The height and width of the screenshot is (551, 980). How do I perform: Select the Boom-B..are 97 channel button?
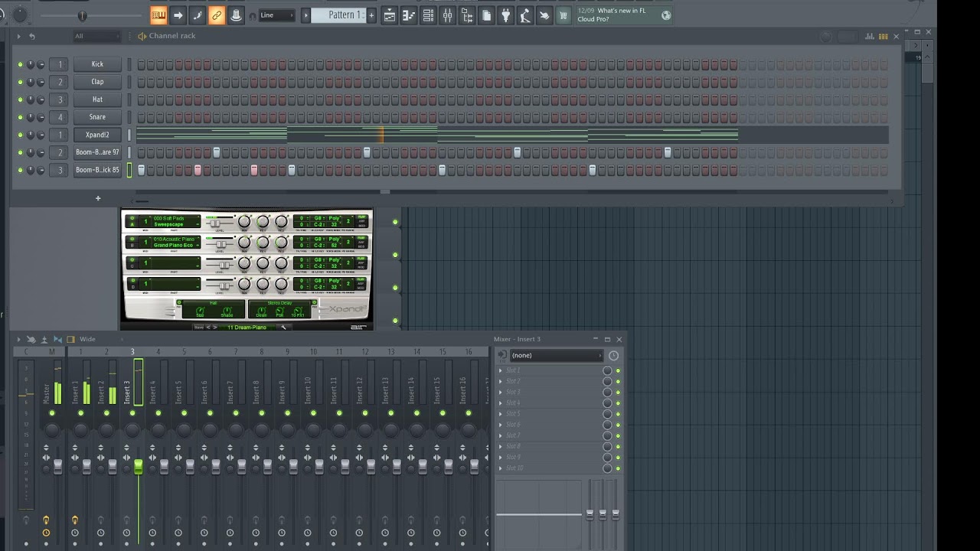97,152
